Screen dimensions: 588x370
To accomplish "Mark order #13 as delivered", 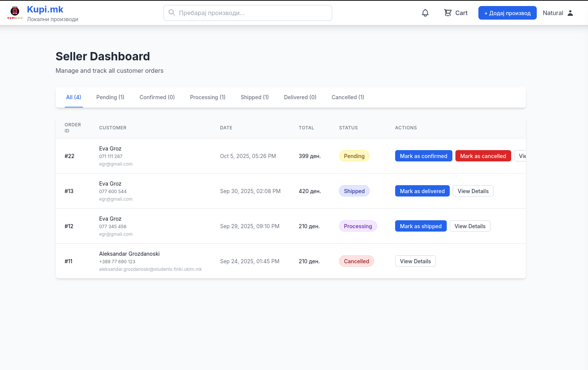I will 422,191.
